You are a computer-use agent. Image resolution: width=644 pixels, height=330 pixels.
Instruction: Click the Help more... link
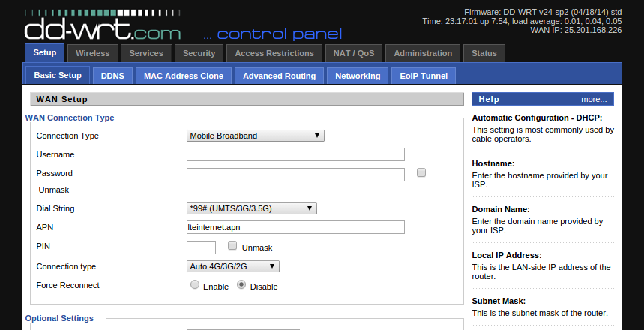click(594, 99)
